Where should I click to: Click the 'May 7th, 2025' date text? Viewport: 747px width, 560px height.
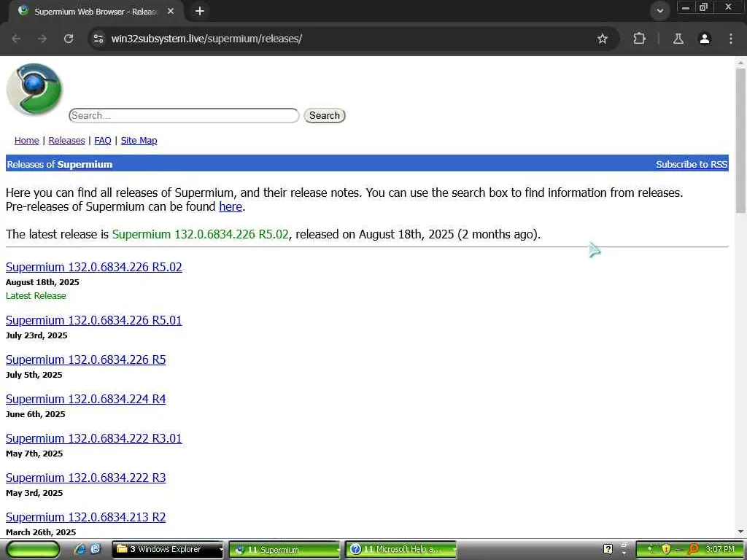tap(34, 454)
